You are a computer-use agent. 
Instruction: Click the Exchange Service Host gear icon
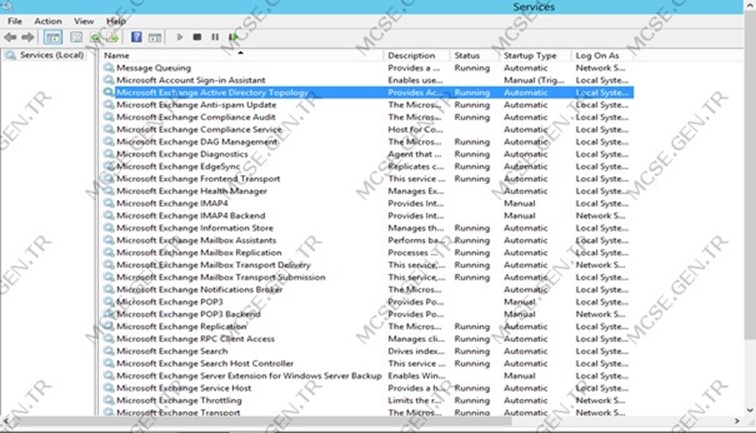click(109, 388)
